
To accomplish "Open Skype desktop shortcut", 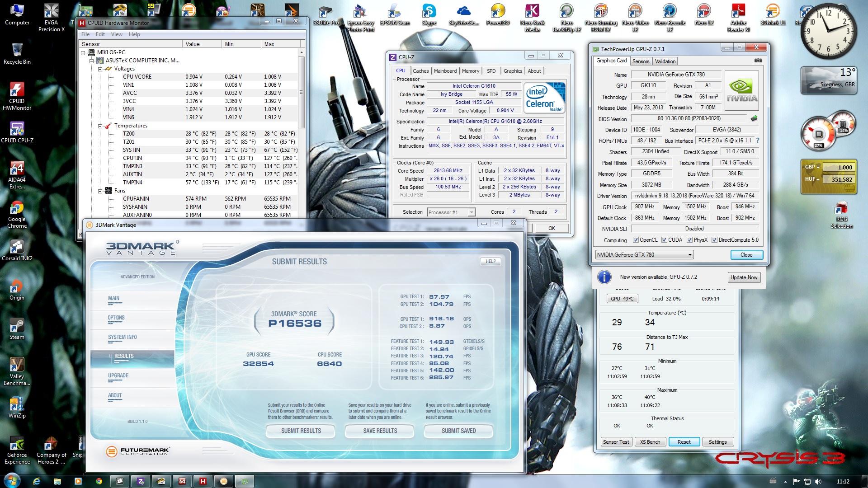I will click(429, 14).
